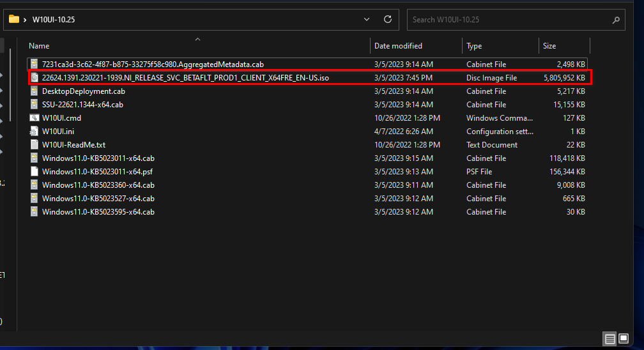
Task: Select the SSU-22621.1344-x64.cab file name
Action: click(82, 104)
